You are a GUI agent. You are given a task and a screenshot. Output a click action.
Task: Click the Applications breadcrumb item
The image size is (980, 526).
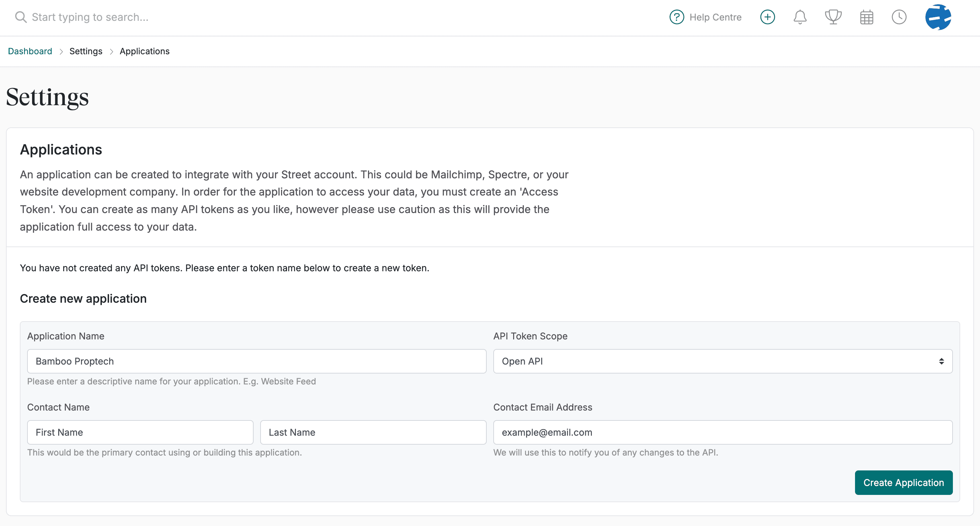(x=144, y=51)
